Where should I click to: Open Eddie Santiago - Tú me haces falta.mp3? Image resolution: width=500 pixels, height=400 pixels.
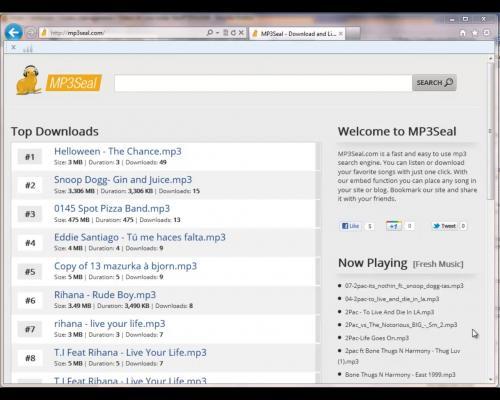click(140, 237)
